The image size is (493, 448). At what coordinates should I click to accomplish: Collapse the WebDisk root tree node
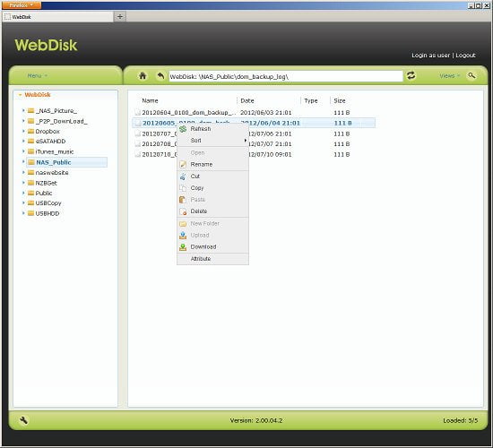coord(20,95)
